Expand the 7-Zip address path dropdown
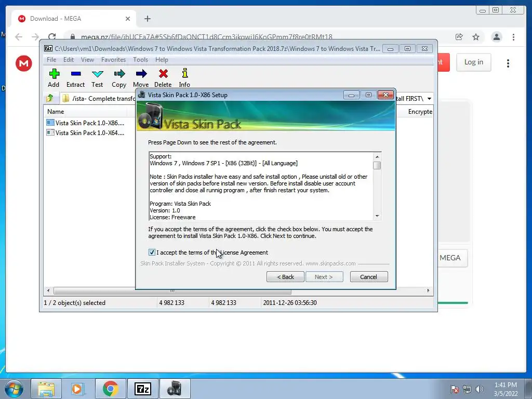532x399 pixels. (x=429, y=98)
